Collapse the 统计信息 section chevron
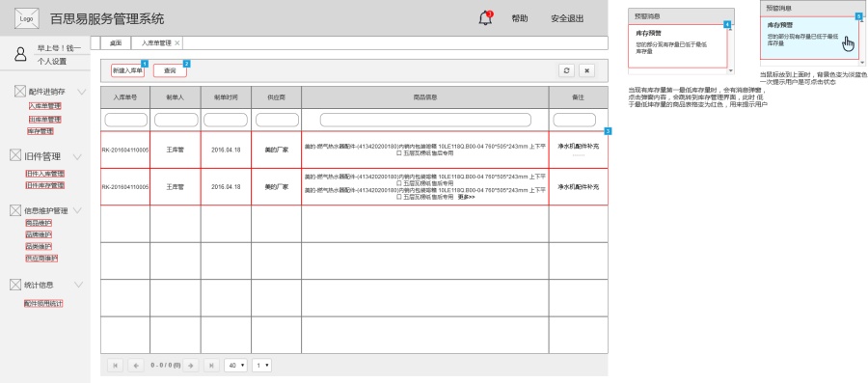This screenshot has width=868, height=383. (x=79, y=285)
